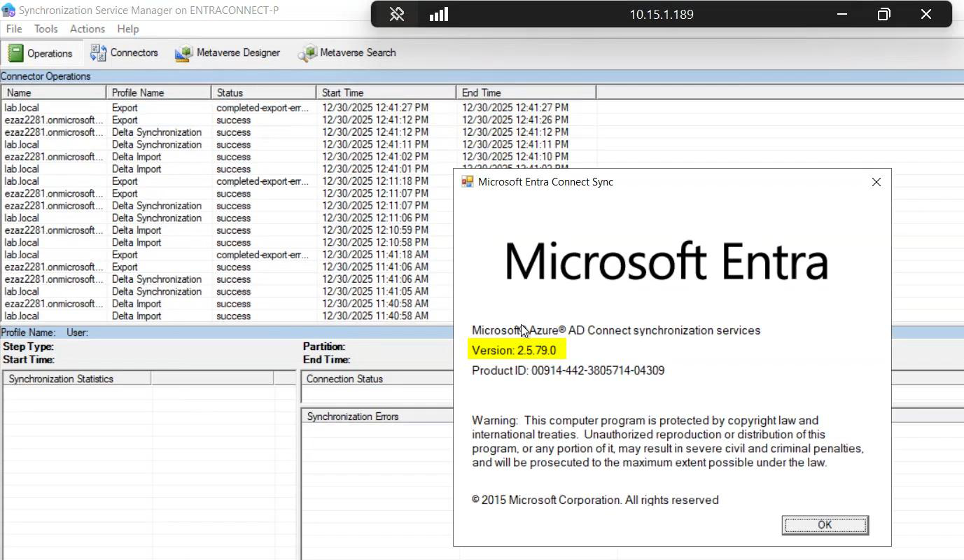This screenshot has width=964, height=560.
Task: Click OK in the About dialog
Action: click(825, 525)
